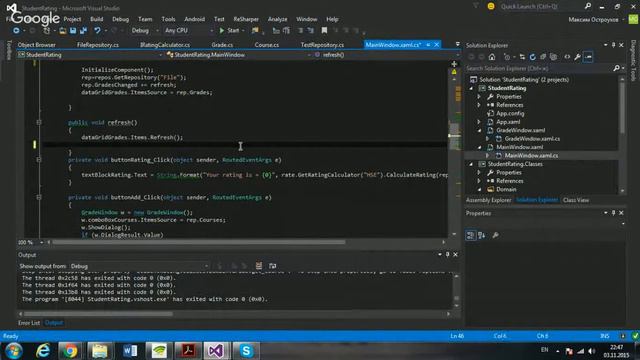The width and height of the screenshot is (640, 360).
Task: Toggle Word Wrap in the Output panel
Action: click(272, 266)
